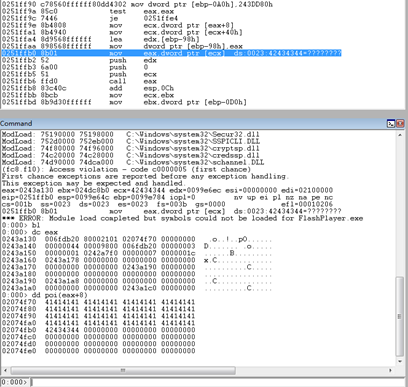Select the 'add esp,0Ch' disassembly line
The height and width of the screenshot is (387, 408).
(x=88, y=88)
